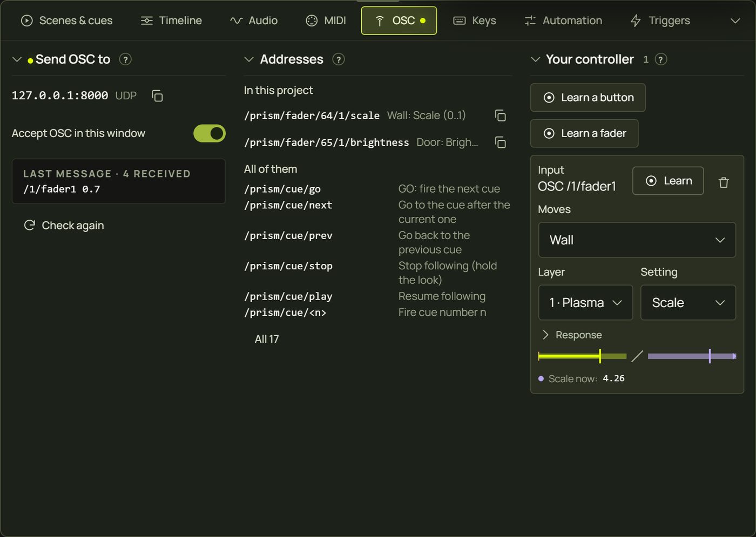Click the Scale now value 4.26
The image size is (756, 537).
pos(613,378)
